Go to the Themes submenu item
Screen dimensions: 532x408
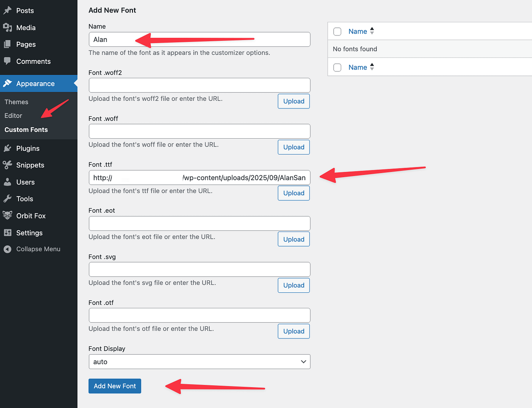(x=16, y=102)
